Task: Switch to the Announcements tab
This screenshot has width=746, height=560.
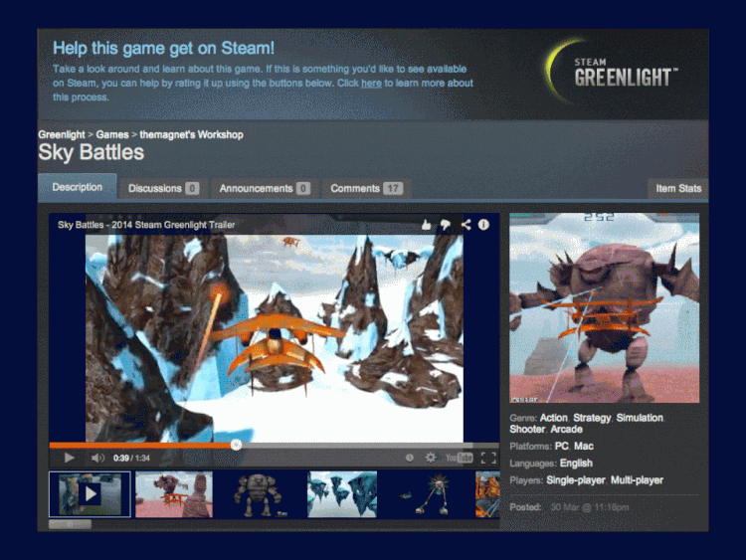Action: pos(265,188)
